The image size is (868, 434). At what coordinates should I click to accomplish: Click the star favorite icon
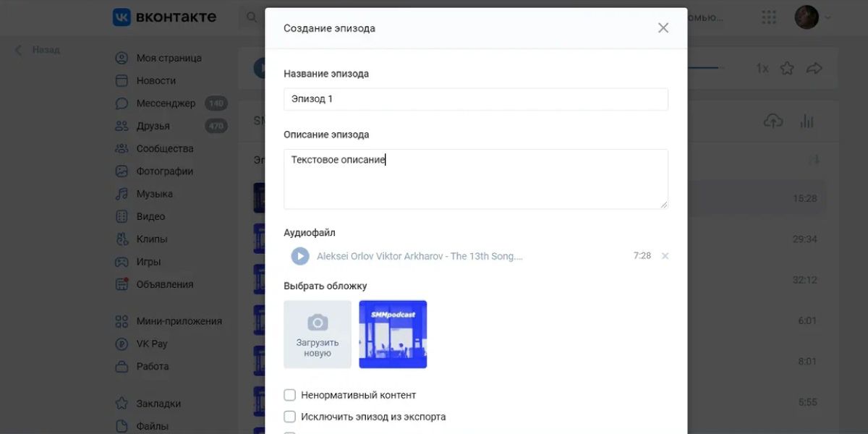tap(787, 68)
